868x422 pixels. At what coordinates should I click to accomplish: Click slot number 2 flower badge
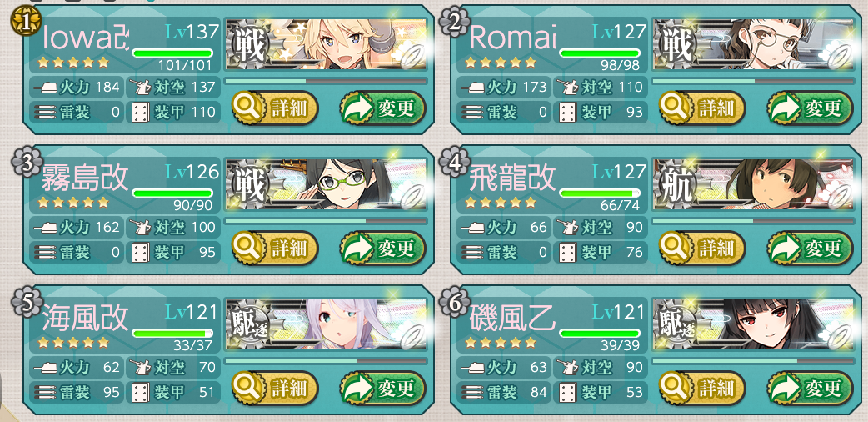coord(450,23)
